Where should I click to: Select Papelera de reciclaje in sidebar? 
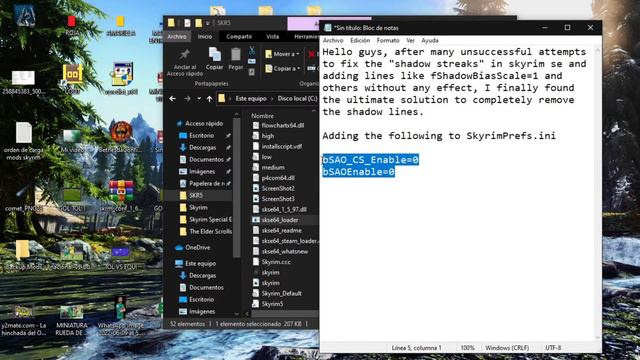coord(207,183)
